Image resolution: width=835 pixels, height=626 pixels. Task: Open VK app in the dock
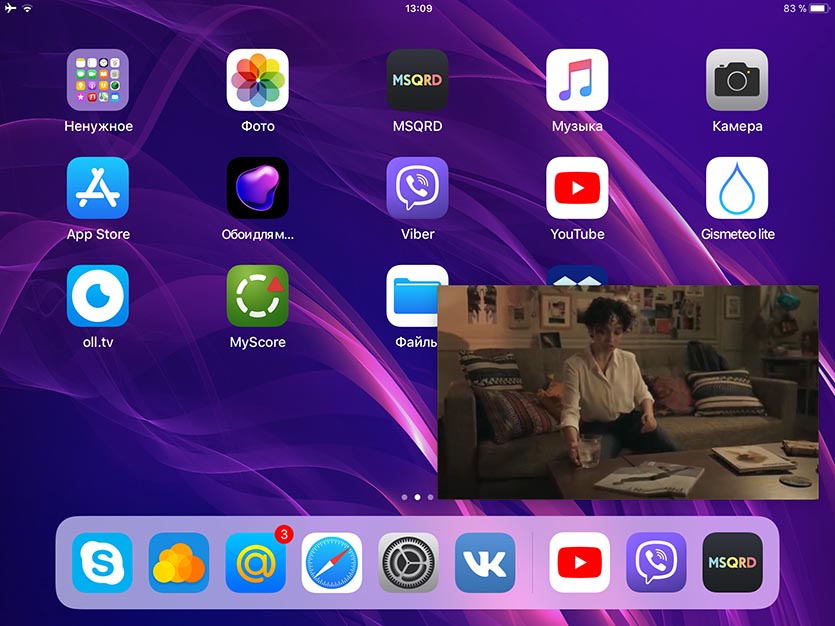click(x=485, y=563)
